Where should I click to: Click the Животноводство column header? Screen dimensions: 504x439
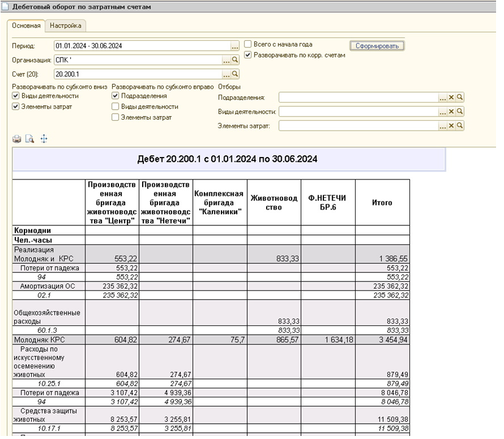tap(274, 203)
